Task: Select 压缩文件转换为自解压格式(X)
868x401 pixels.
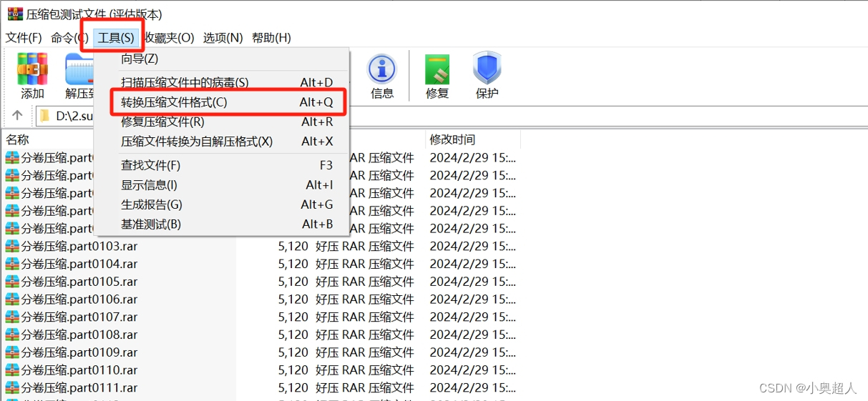Action: 222,142
